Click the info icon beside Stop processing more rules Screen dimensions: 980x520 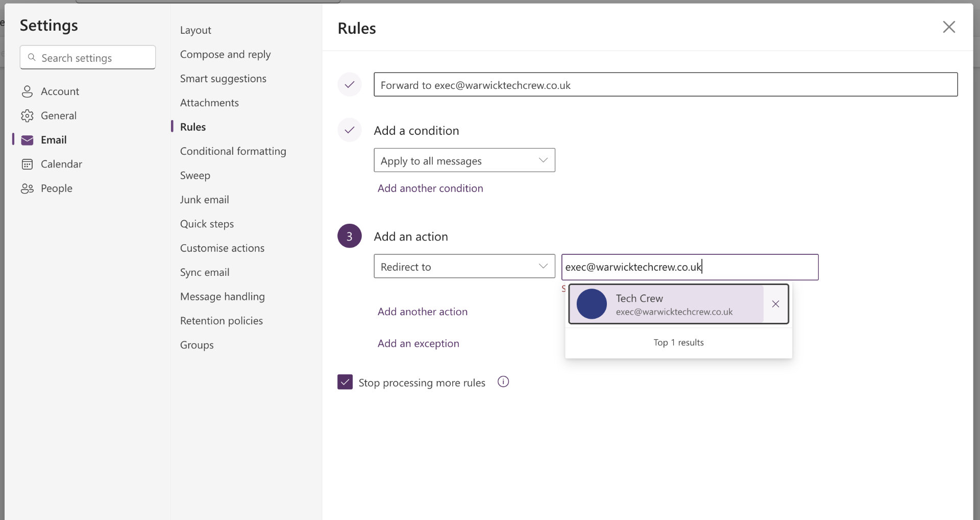click(x=503, y=382)
